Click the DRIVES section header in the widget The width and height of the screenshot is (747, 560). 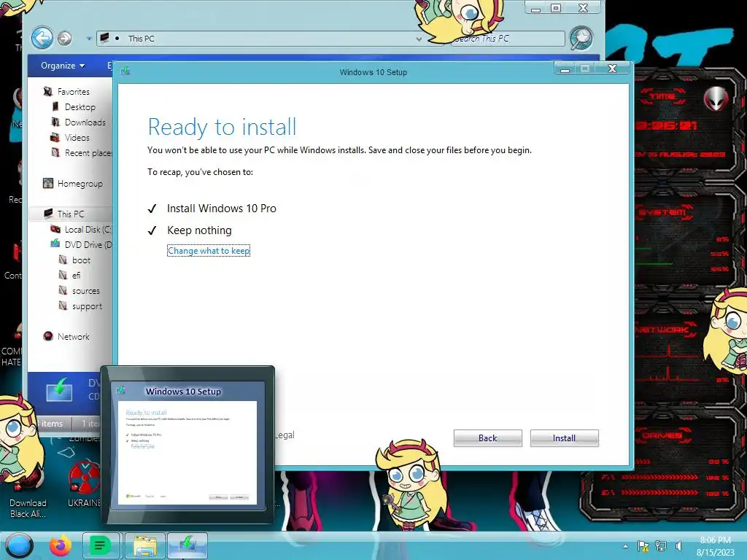[x=662, y=435]
